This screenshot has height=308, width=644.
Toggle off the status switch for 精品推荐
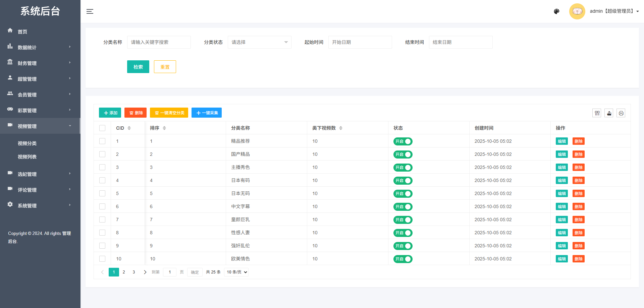pos(403,141)
